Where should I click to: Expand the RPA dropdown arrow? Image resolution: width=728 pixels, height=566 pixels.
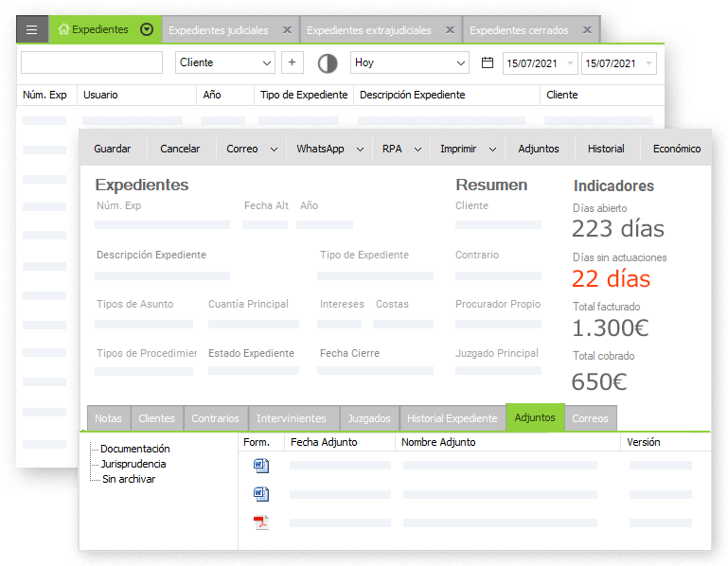pos(417,150)
